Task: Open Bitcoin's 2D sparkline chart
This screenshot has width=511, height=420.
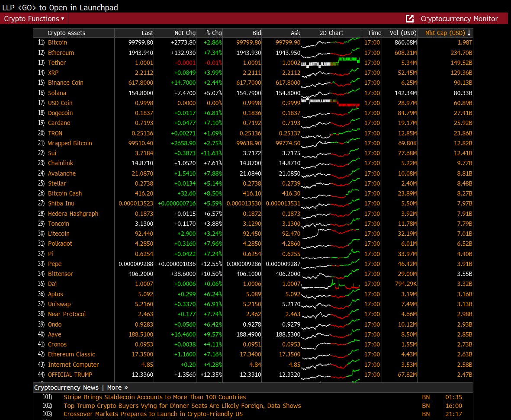Action: (331, 42)
